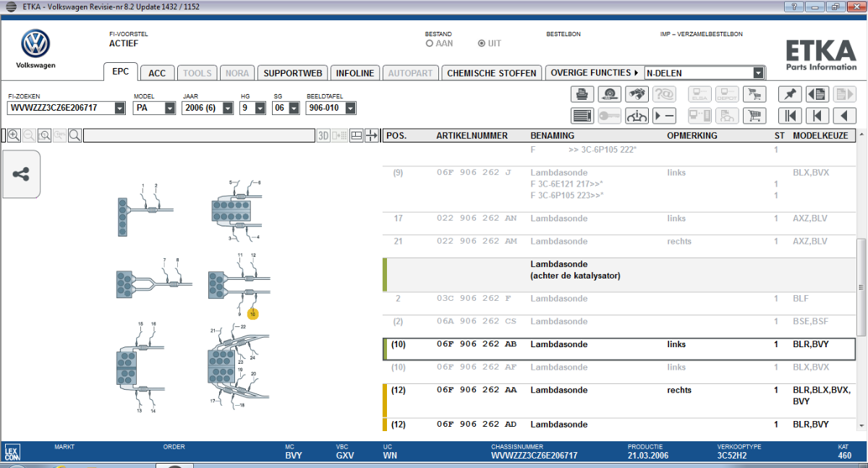Select part number 06F 906 262 AB

(475, 344)
